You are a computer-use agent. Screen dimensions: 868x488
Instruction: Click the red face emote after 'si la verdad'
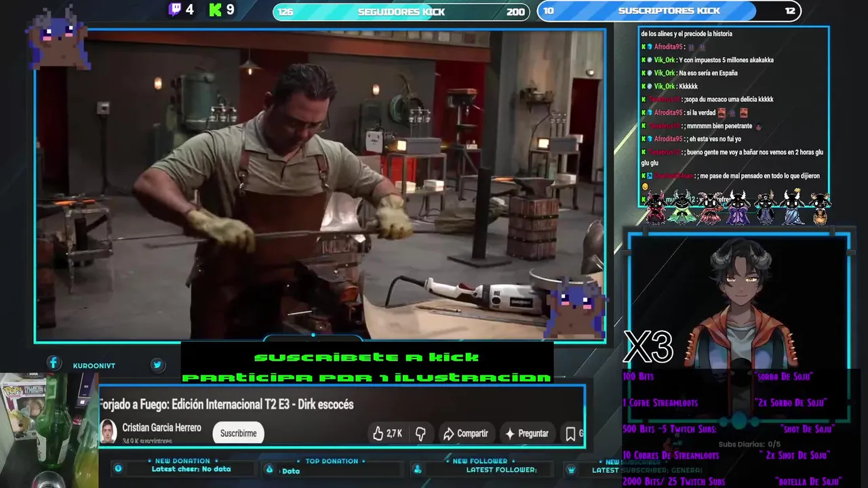[x=722, y=113]
